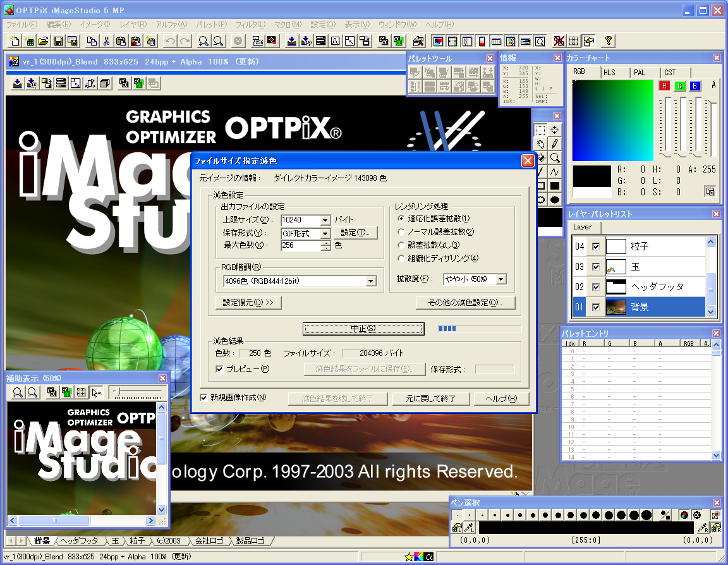728x565 pixels.
Task: Click その他の減色設定 button
Action: [465, 303]
